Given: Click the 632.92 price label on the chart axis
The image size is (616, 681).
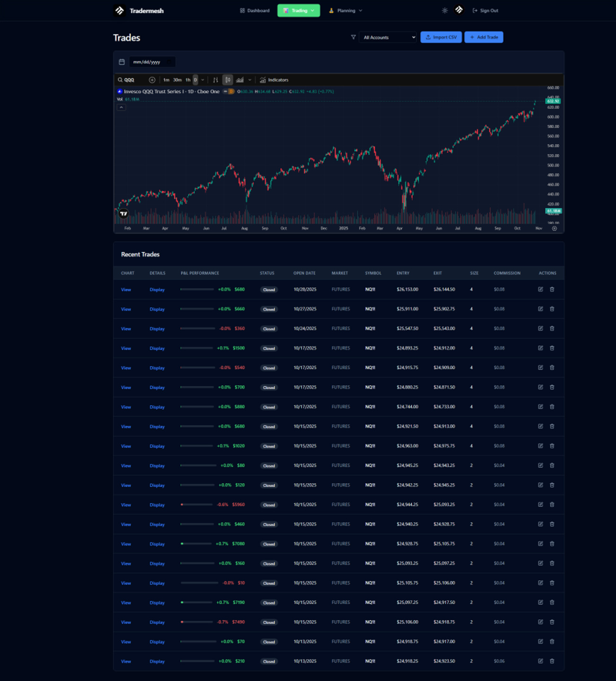Looking at the screenshot, I should 553,101.
